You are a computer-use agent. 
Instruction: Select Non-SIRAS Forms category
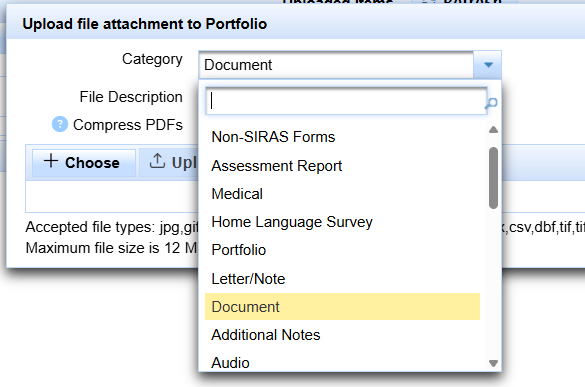[x=342, y=137]
